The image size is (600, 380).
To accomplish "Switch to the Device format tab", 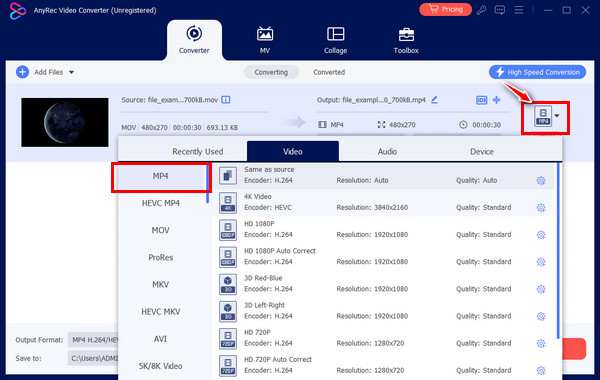I will click(481, 152).
